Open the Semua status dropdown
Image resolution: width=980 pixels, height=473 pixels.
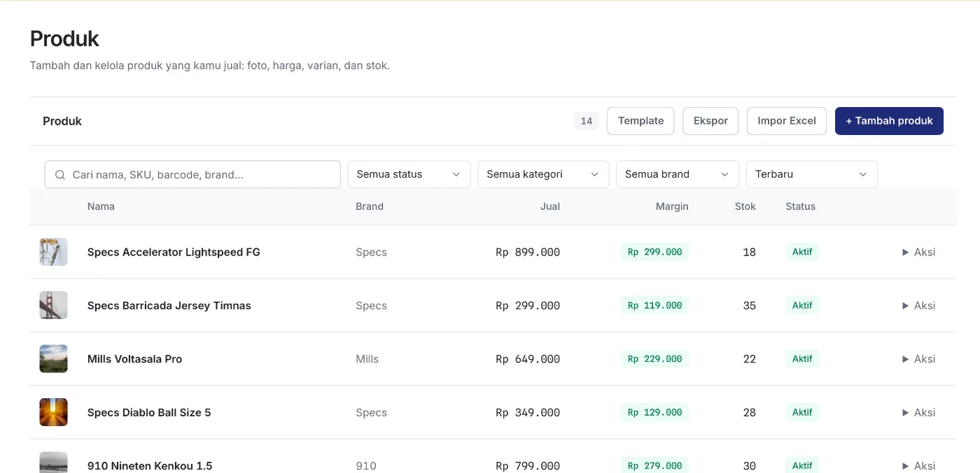coord(409,174)
